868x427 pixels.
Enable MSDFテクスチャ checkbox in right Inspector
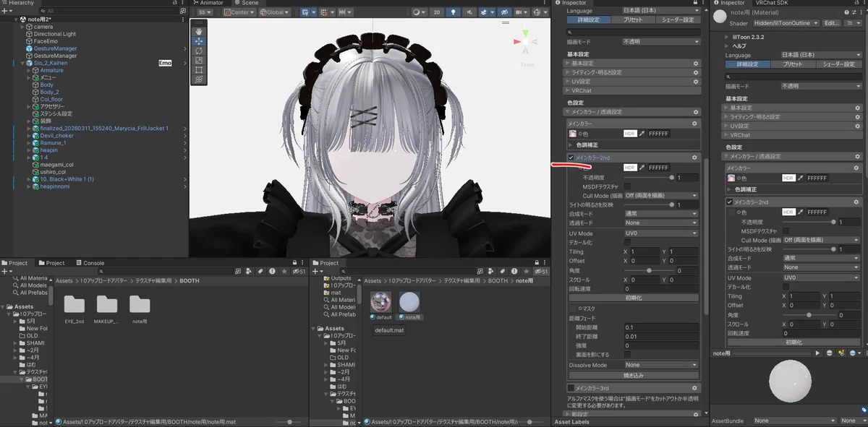pyautogui.click(x=786, y=231)
